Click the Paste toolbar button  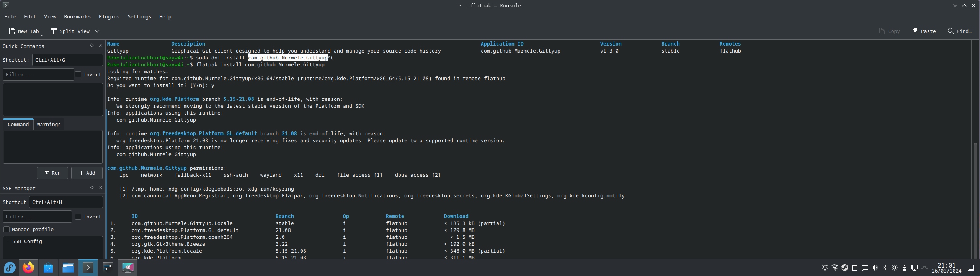pos(924,31)
